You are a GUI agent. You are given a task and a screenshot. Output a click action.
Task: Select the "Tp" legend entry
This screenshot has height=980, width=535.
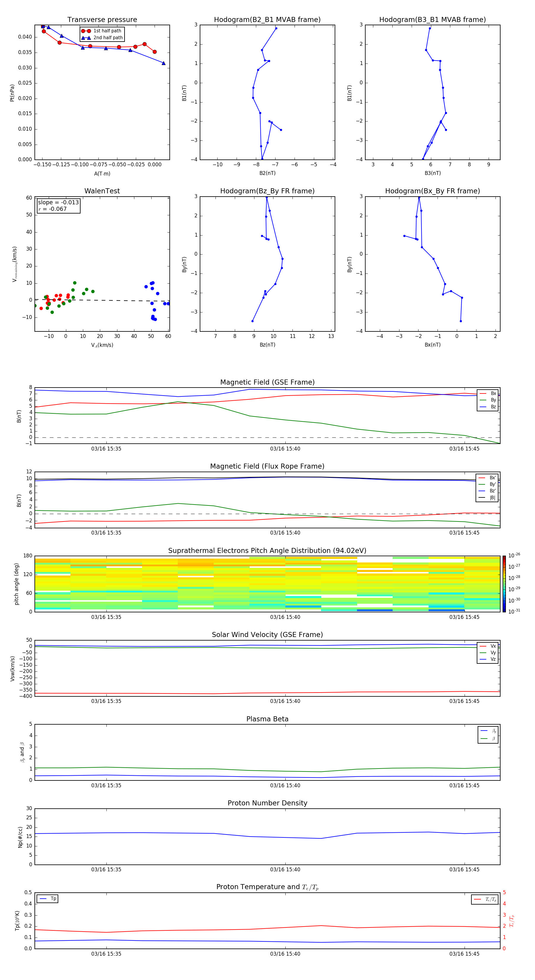click(x=48, y=899)
